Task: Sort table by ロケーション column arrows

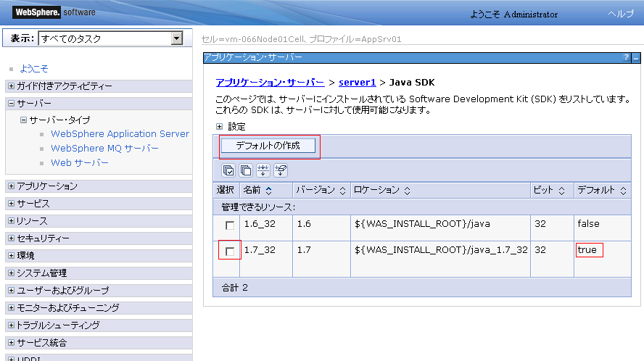Action: pos(407,190)
